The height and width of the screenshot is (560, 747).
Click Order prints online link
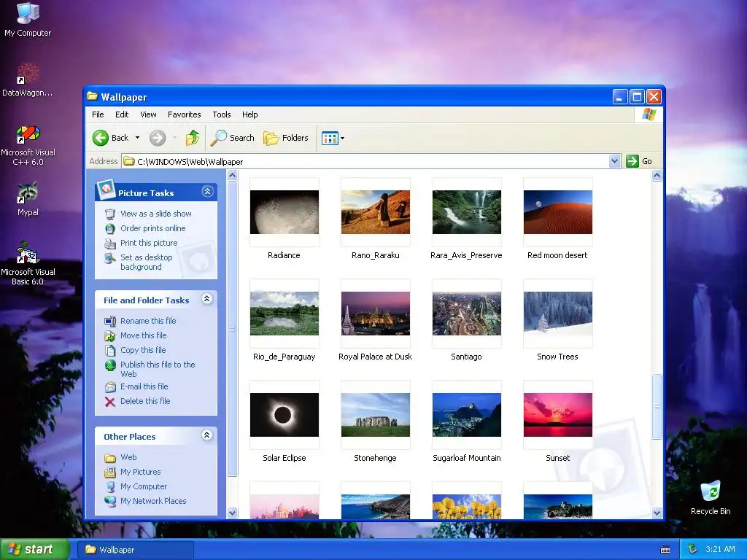153,228
